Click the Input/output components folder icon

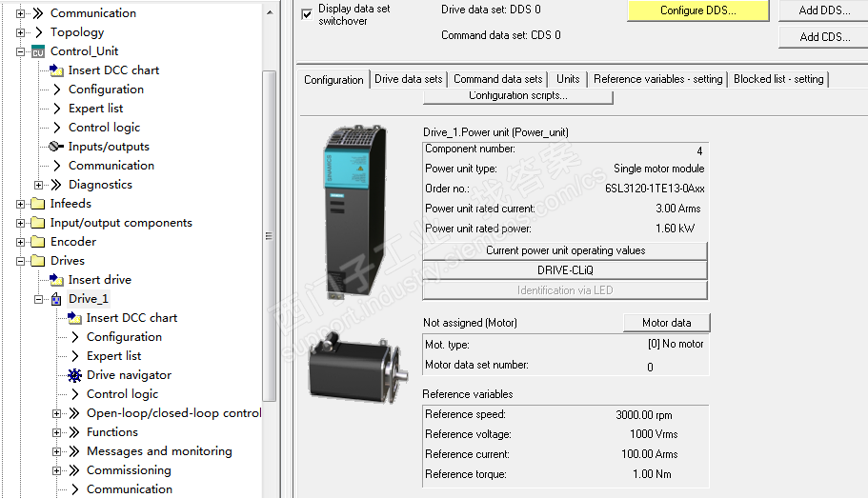pyautogui.click(x=38, y=223)
